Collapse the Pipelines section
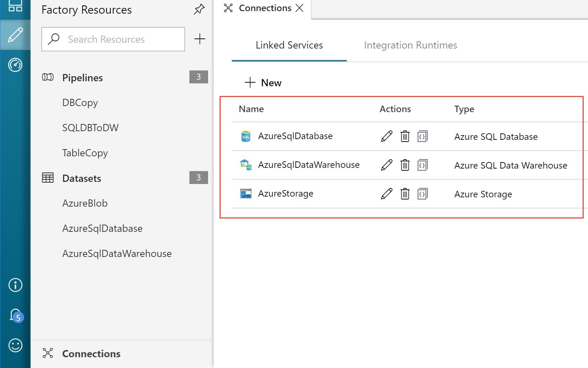Viewport: 588px width, 368px height. coord(82,78)
